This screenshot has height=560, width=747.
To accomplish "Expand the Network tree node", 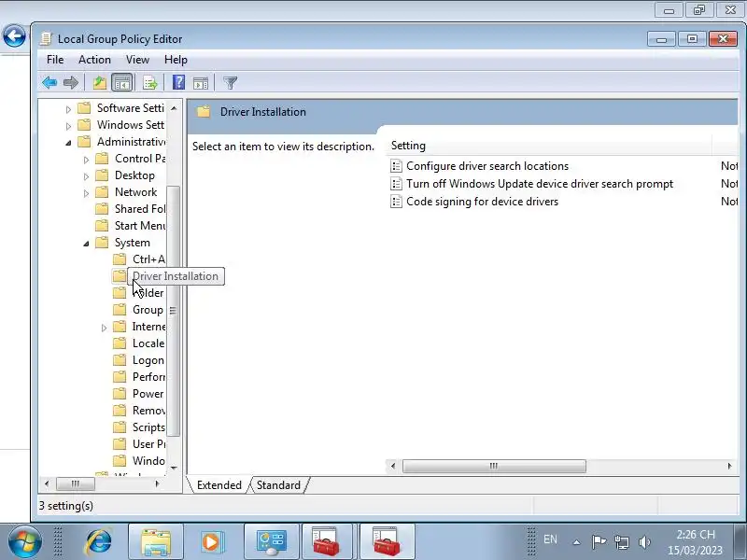I will [x=86, y=193].
